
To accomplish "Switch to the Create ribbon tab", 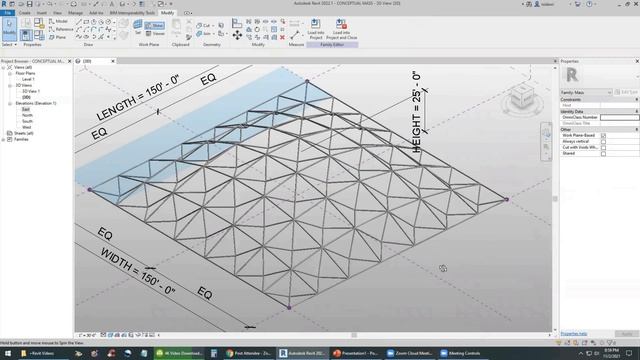I will [x=24, y=13].
